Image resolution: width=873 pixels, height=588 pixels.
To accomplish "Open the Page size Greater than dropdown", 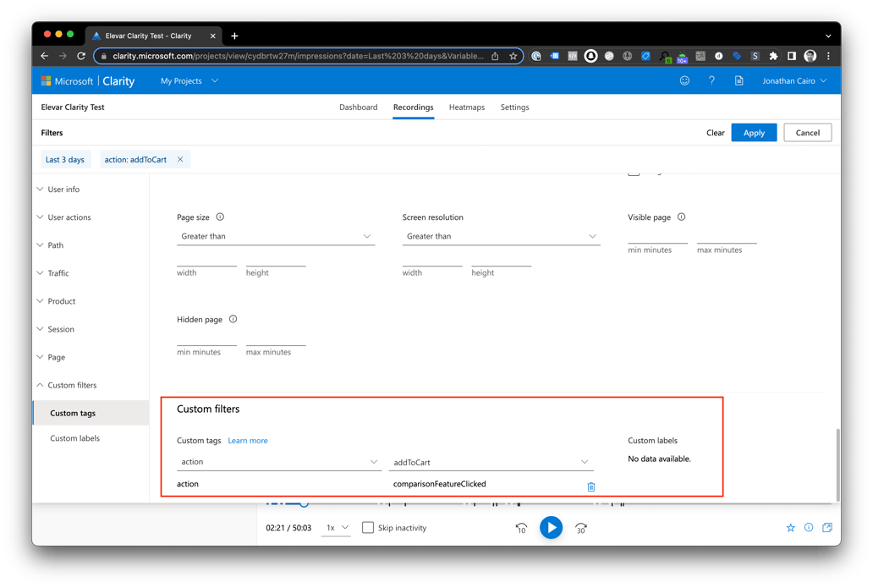I will 276,236.
